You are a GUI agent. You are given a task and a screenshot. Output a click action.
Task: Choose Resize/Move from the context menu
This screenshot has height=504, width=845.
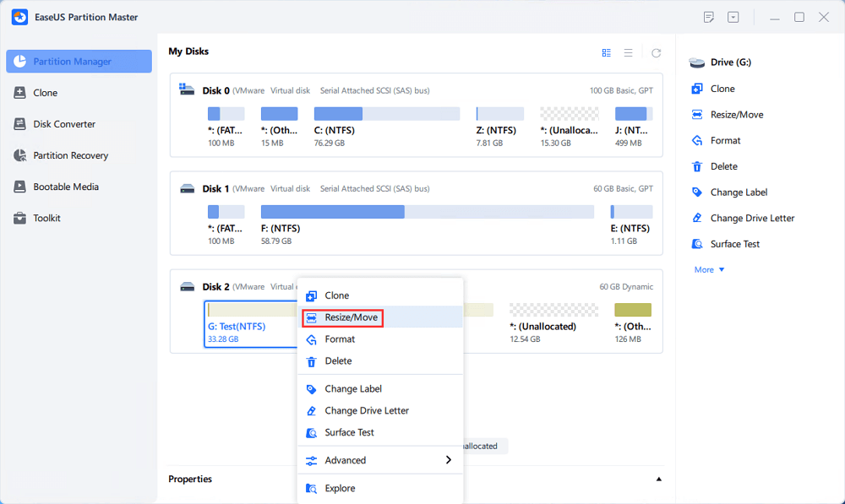(x=380, y=317)
